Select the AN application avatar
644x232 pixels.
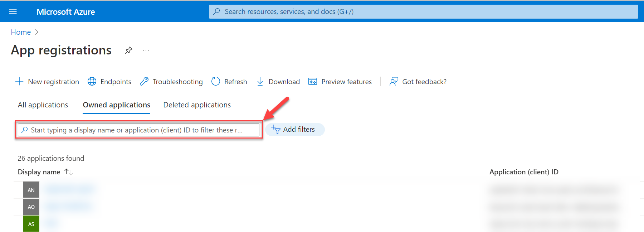point(31,190)
